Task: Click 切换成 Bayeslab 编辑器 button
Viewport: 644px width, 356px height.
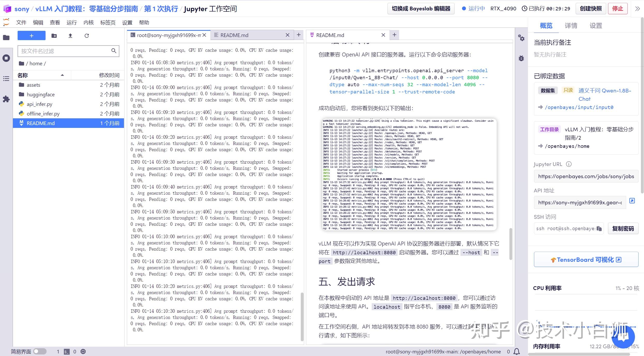Action: pyautogui.click(x=421, y=9)
